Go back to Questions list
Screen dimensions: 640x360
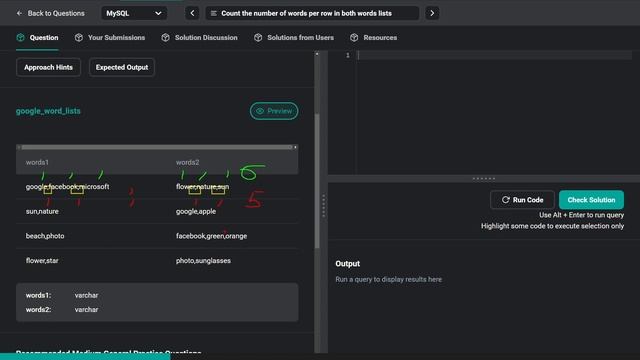pos(50,13)
